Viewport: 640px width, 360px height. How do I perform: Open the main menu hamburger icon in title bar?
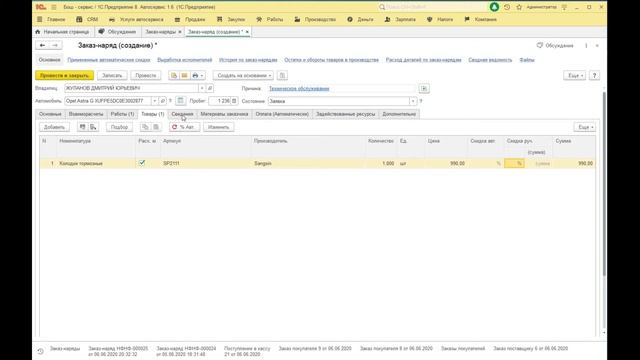53,7
